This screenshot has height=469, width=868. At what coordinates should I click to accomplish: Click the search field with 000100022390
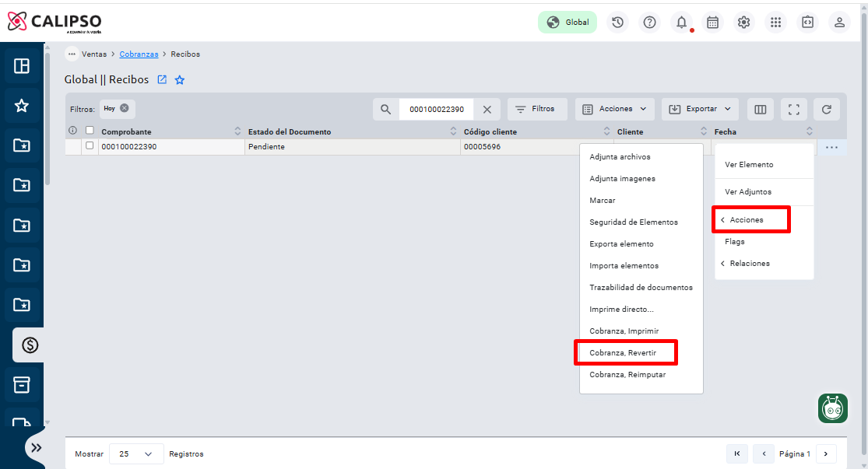tap(436, 109)
